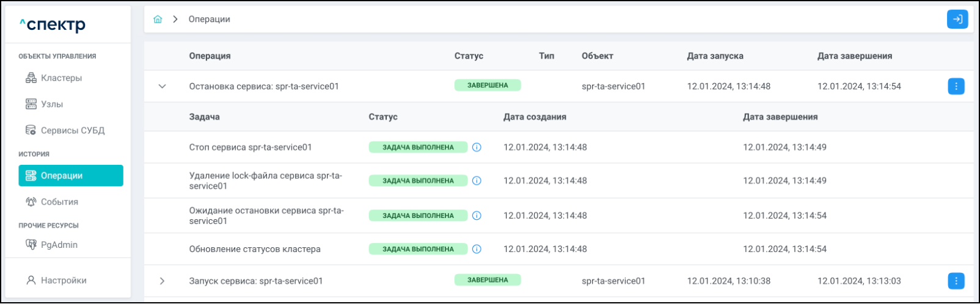This screenshot has width=980, height=304.
Task: Click info icon for Удаление lock-файла task
Action: [x=477, y=181]
